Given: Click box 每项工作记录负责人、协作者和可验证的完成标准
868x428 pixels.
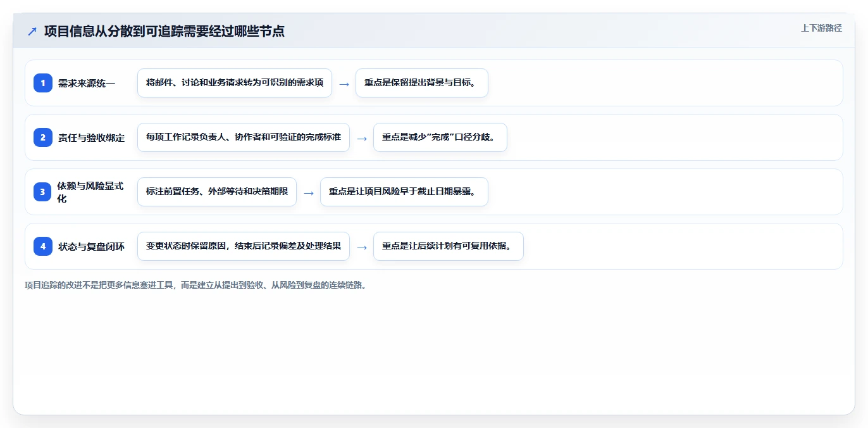Looking at the screenshot, I should (244, 137).
